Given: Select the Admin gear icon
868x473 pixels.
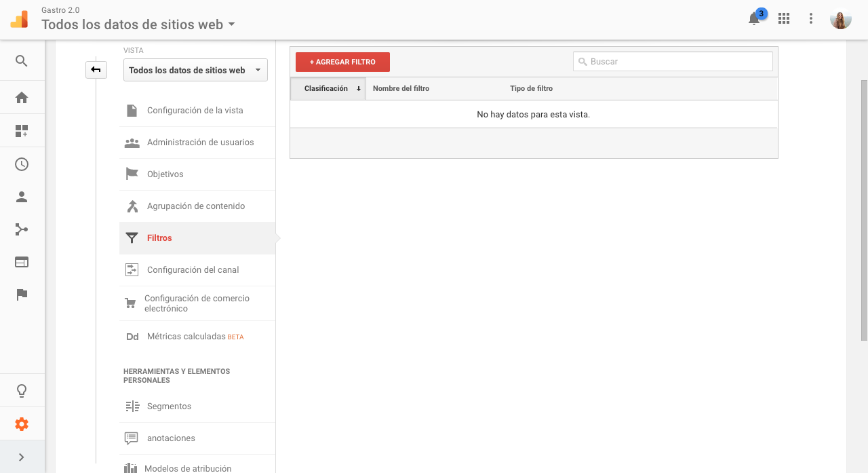Looking at the screenshot, I should pyautogui.click(x=22, y=423).
